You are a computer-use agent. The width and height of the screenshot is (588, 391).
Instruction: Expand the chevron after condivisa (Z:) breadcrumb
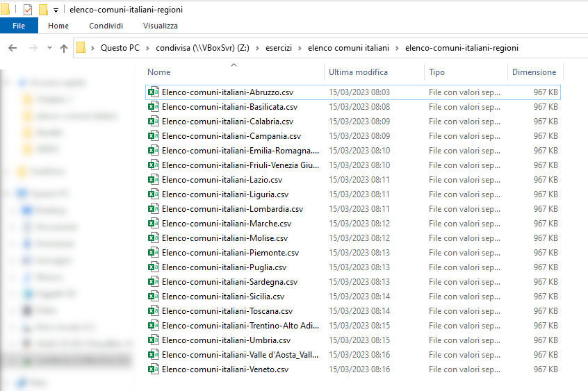tap(257, 48)
